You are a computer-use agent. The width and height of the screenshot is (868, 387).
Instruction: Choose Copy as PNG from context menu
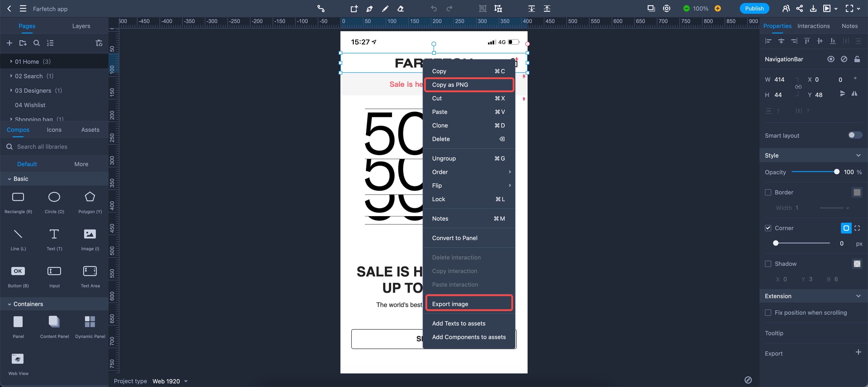click(469, 85)
